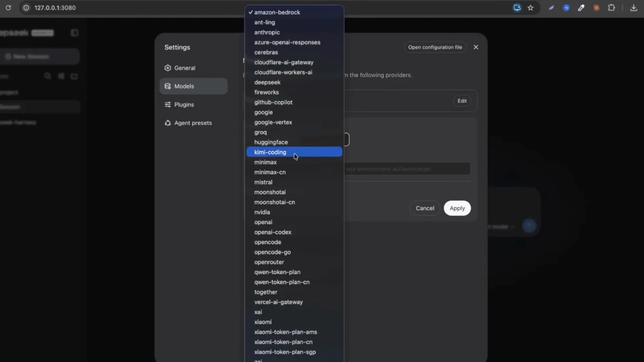This screenshot has height=362, width=644.
Task: Select anthropic provider option
Action: (294, 33)
